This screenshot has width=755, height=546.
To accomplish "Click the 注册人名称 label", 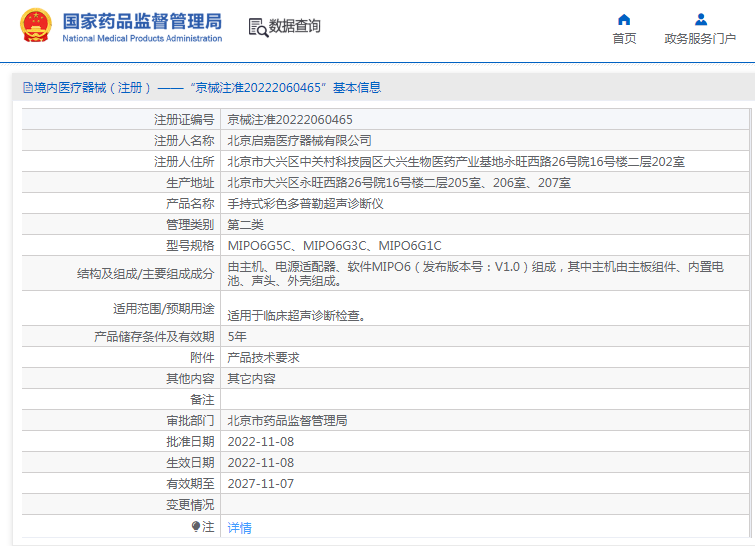I will (x=184, y=141).
